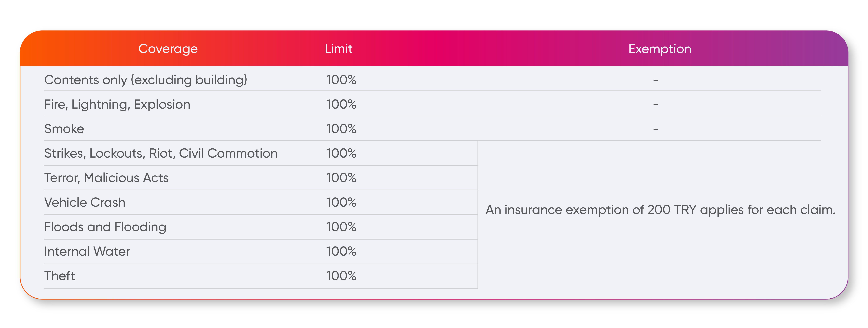Click the 100% limit for Smoke
The height and width of the screenshot is (328, 868).
pos(341,129)
